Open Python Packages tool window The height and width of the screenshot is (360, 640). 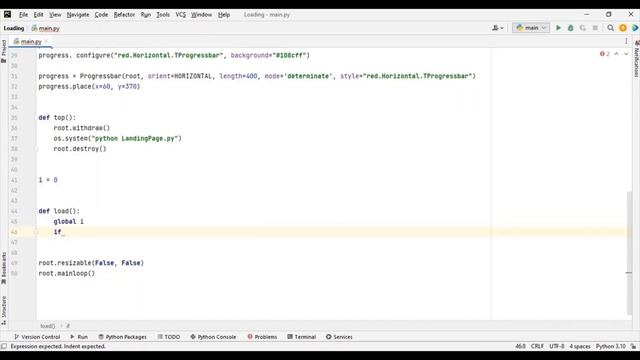[x=122, y=337]
